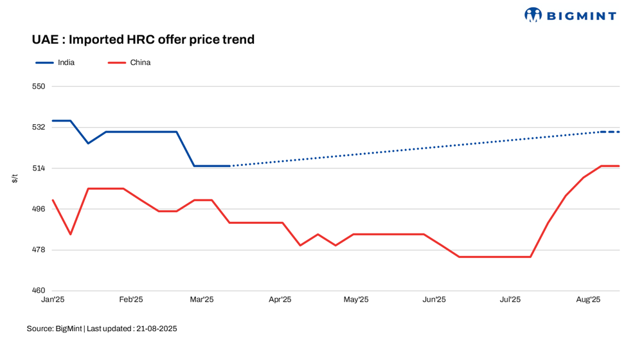This screenshot has height=346, width=644.
Task: Click the blue India legend line swatch
Action: 44,62
